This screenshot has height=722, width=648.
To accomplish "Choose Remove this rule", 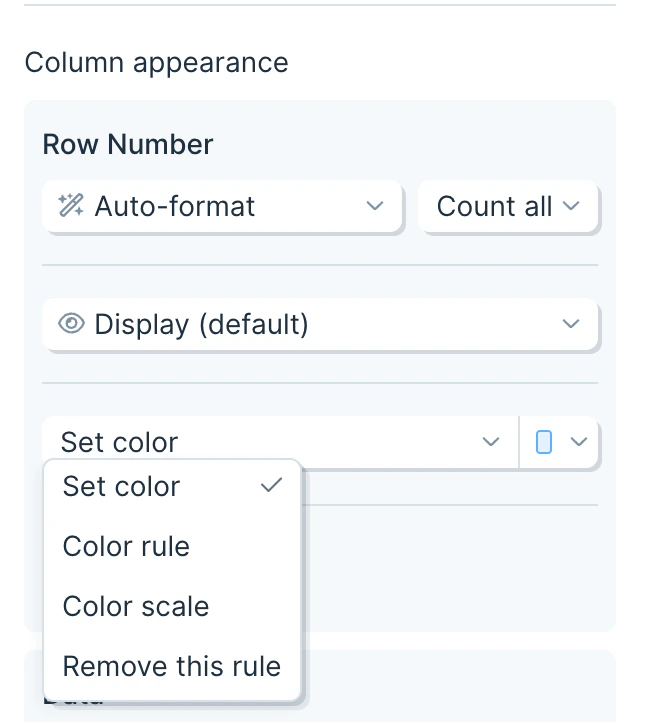I will click(x=172, y=667).
